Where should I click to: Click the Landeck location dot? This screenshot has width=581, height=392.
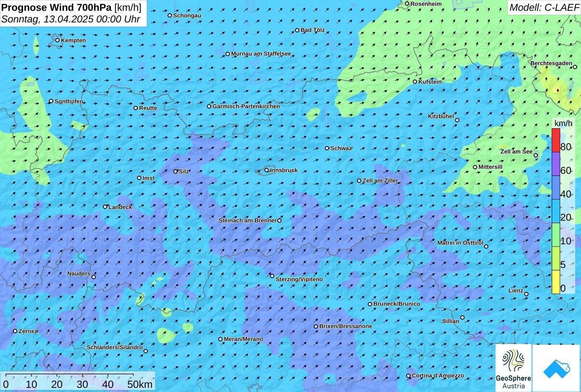pos(105,207)
